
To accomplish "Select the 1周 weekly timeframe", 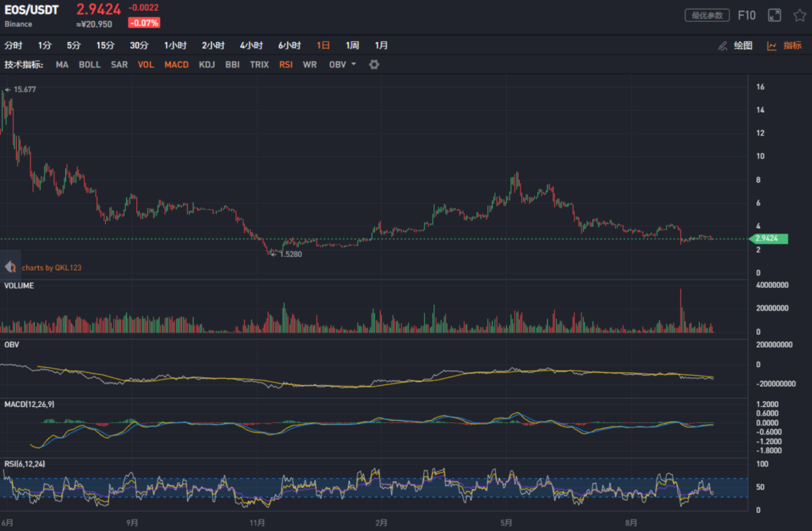I will click(352, 46).
